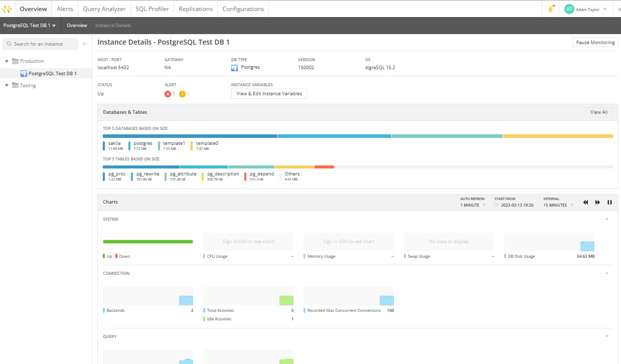Click the Overview breadcrumb link
Viewport: 621px width, 364px height.
click(x=77, y=26)
